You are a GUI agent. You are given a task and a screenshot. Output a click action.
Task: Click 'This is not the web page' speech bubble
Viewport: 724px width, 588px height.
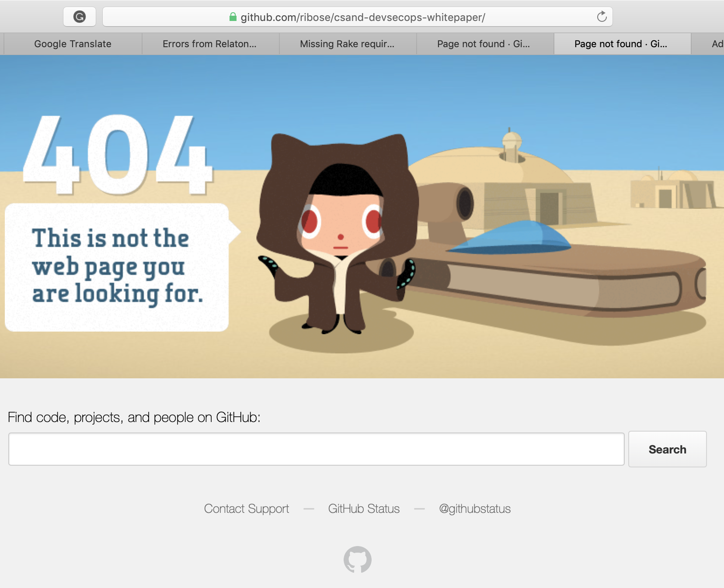pyautogui.click(x=117, y=267)
